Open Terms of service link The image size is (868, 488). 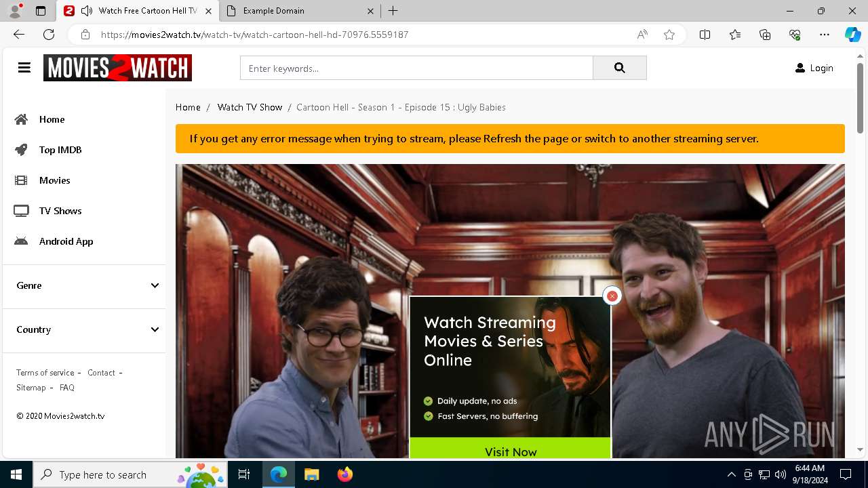point(45,373)
